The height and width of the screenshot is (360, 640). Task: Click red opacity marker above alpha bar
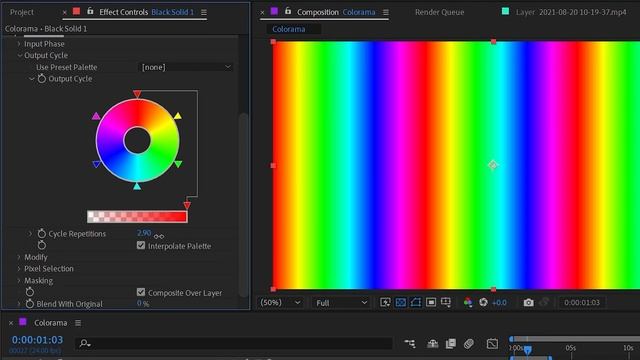point(187,205)
